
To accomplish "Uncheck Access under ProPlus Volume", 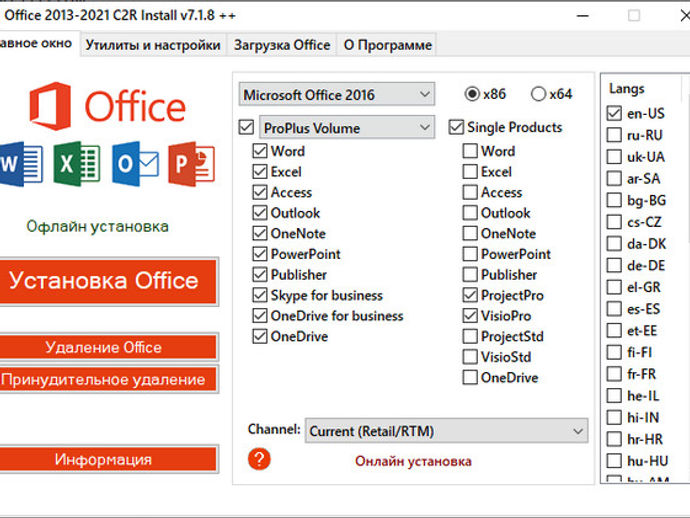I will (x=260, y=192).
